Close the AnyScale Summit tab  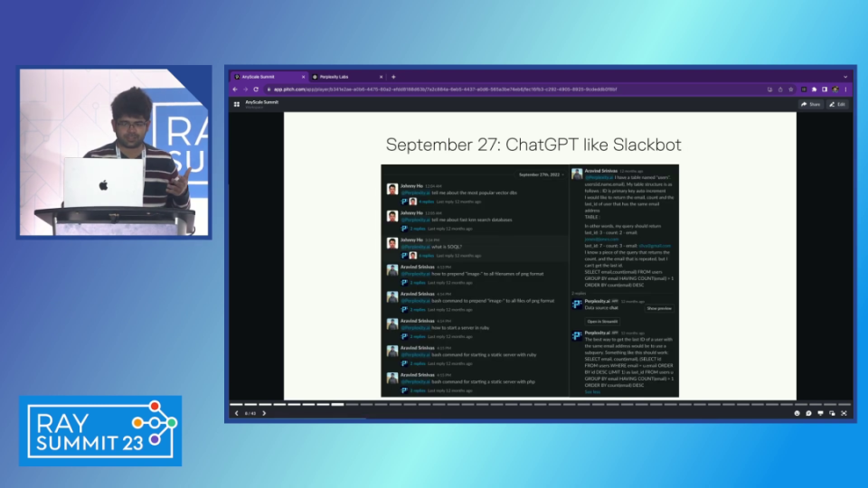point(304,77)
